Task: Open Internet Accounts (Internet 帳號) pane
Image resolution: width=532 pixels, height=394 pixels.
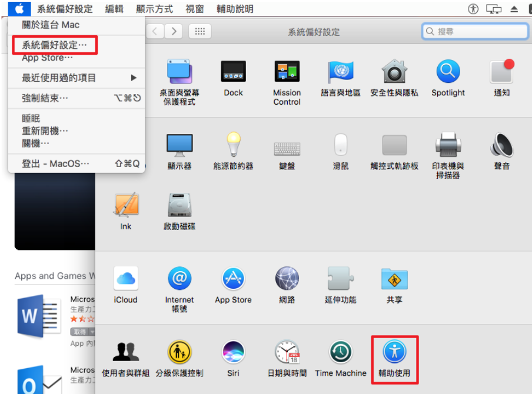Action: [x=179, y=289]
